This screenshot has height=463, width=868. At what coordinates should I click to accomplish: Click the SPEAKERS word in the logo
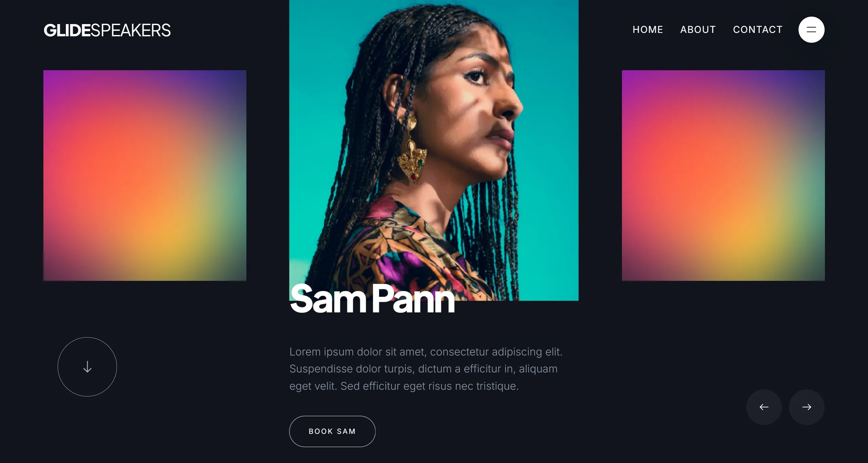point(131,30)
